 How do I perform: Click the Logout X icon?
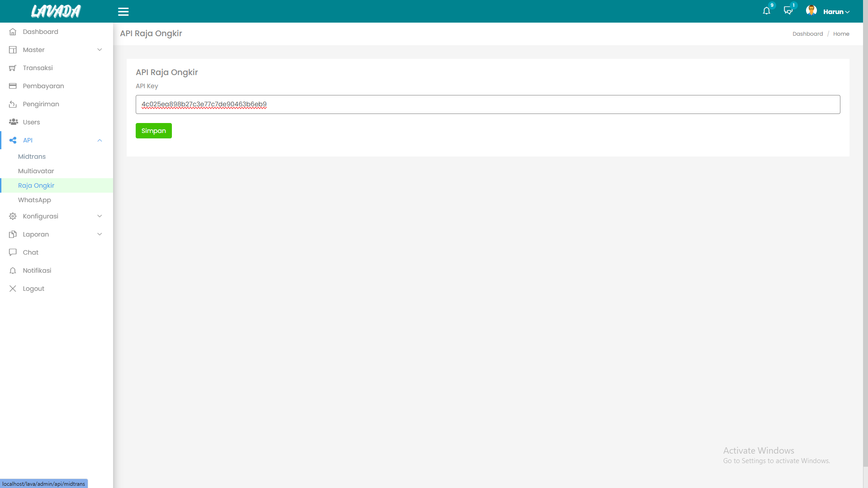pos(13,289)
